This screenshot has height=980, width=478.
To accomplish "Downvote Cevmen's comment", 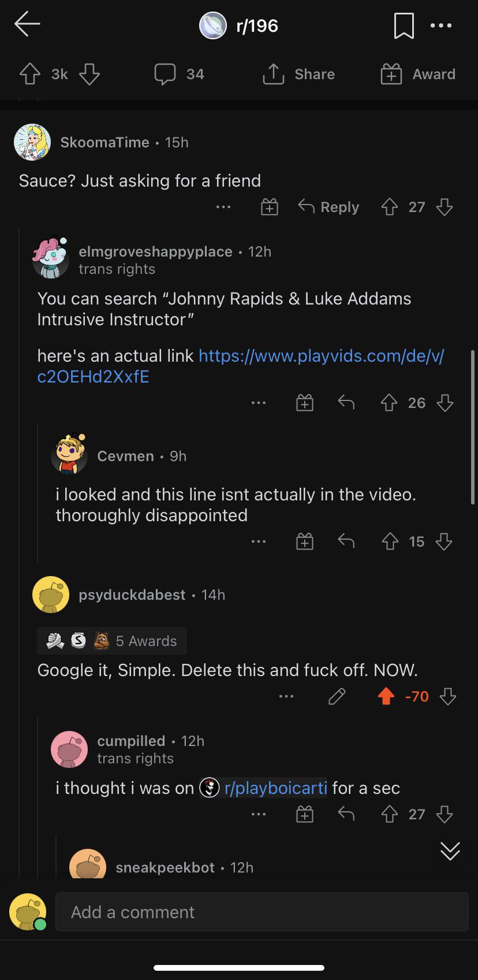I will click(x=444, y=541).
